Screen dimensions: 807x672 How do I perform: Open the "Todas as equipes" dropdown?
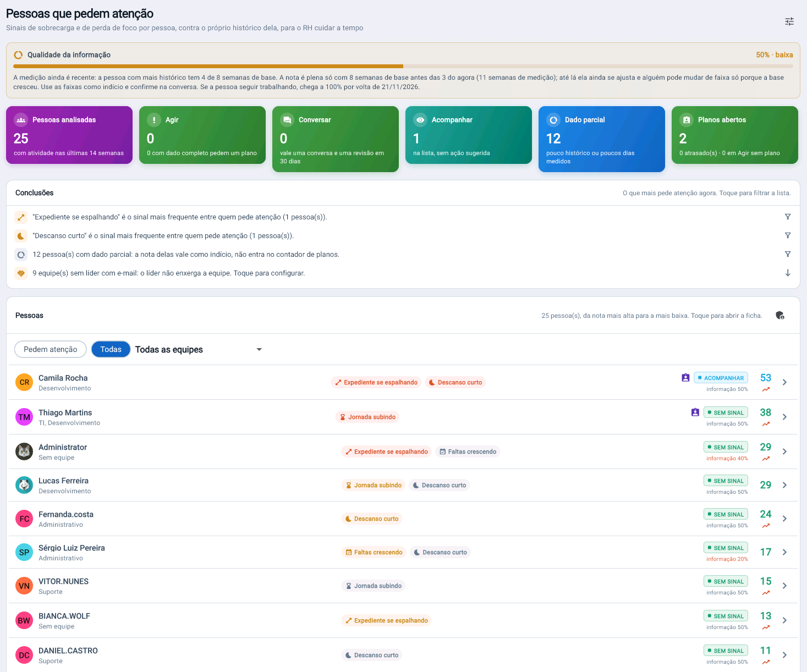click(199, 350)
